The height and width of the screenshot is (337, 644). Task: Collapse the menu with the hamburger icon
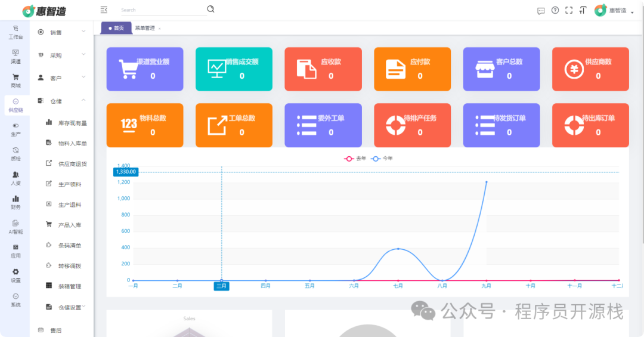tap(104, 10)
